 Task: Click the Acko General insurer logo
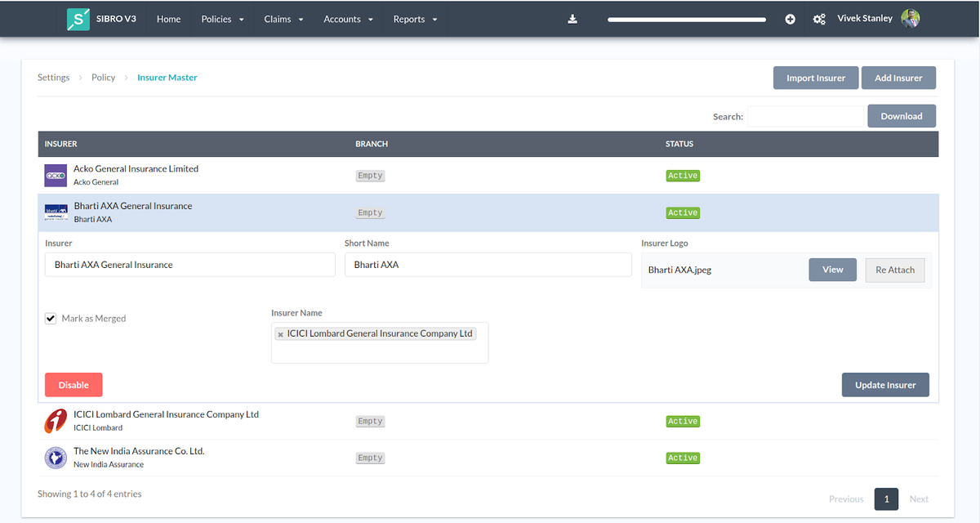(56, 176)
